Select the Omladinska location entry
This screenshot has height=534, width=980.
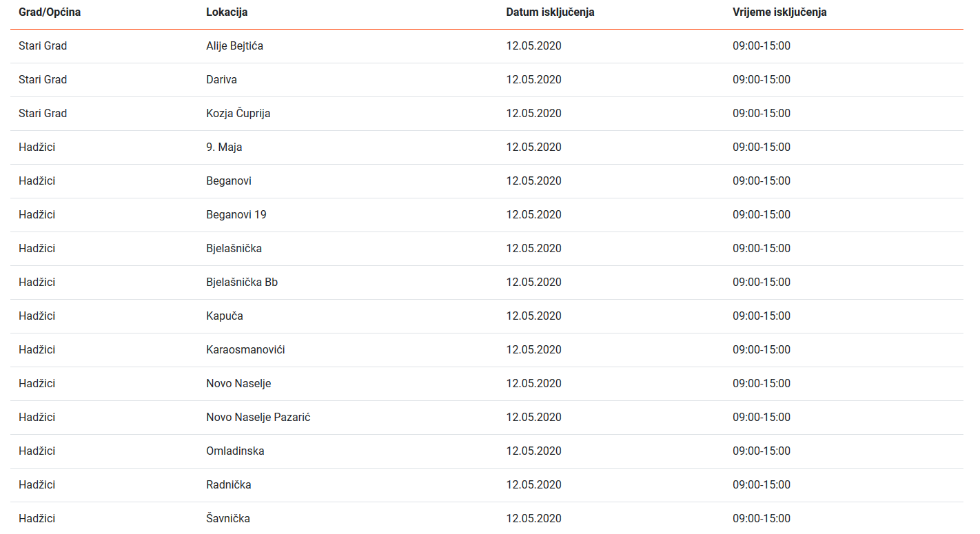(235, 451)
